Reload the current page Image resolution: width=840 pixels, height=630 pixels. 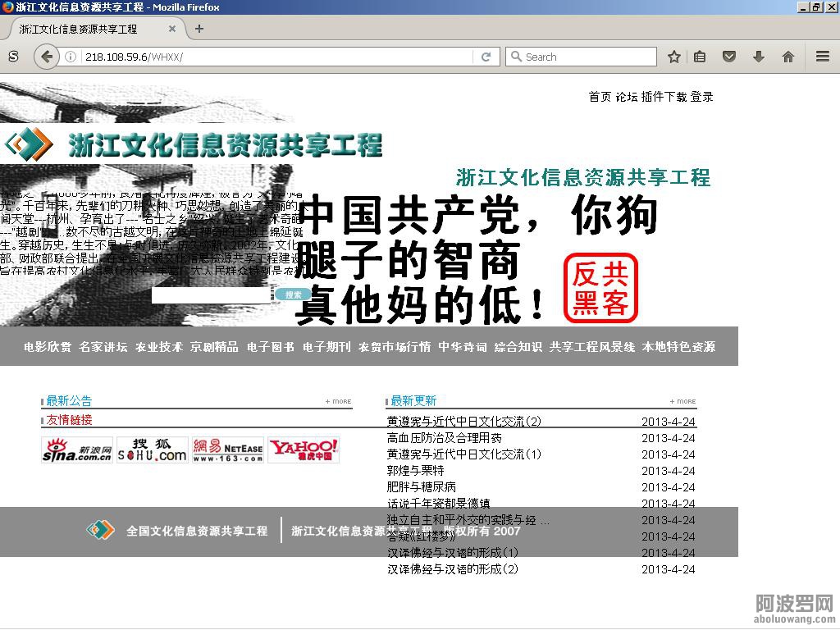pos(486,57)
